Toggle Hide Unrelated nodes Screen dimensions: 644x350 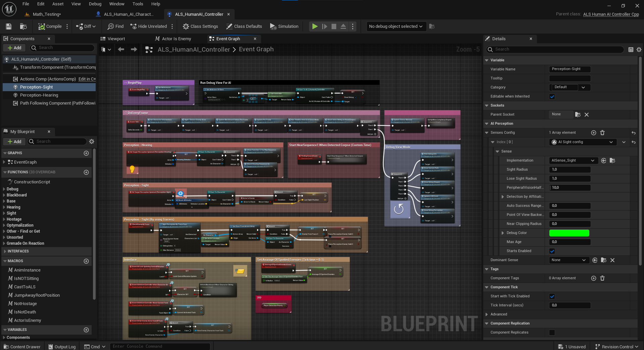pyautogui.click(x=148, y=26)
